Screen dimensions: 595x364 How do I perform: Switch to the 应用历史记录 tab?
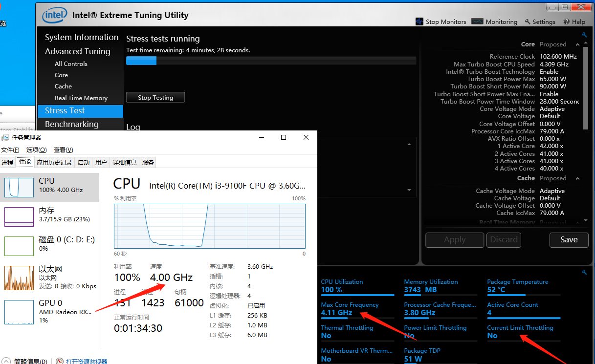[x=54, y=162]
